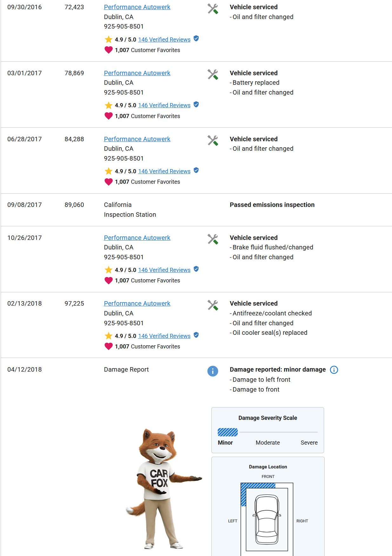
Task: Click the service wrench icon for 09/30/2016
Action: coord(213,9)
